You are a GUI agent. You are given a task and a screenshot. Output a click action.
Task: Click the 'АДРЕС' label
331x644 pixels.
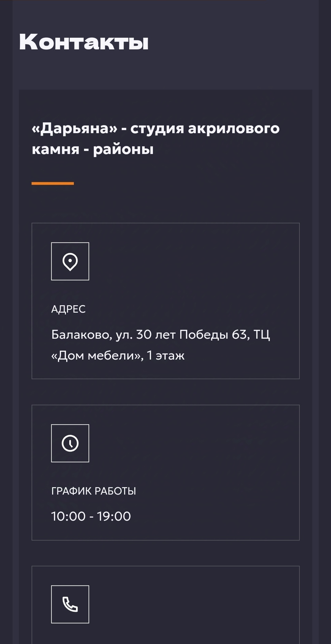point(68,309)
